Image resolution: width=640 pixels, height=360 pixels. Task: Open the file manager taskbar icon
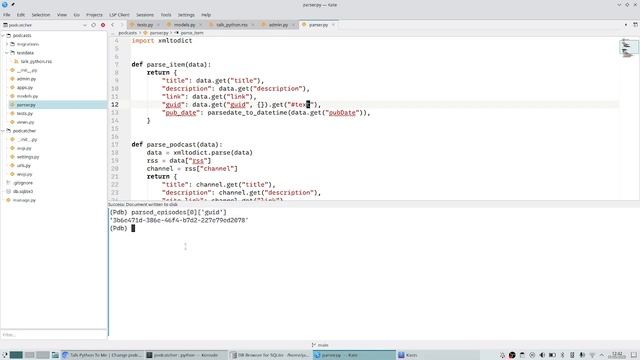[55, 355]
